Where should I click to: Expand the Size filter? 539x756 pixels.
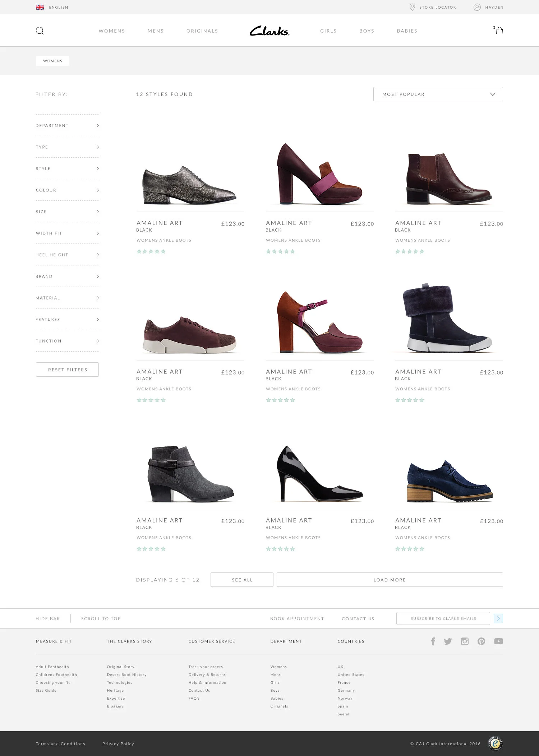coord(67,212)
